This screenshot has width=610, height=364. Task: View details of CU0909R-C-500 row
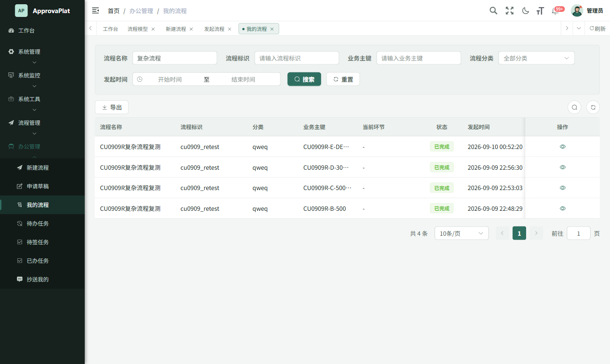[x=563, y=188]
